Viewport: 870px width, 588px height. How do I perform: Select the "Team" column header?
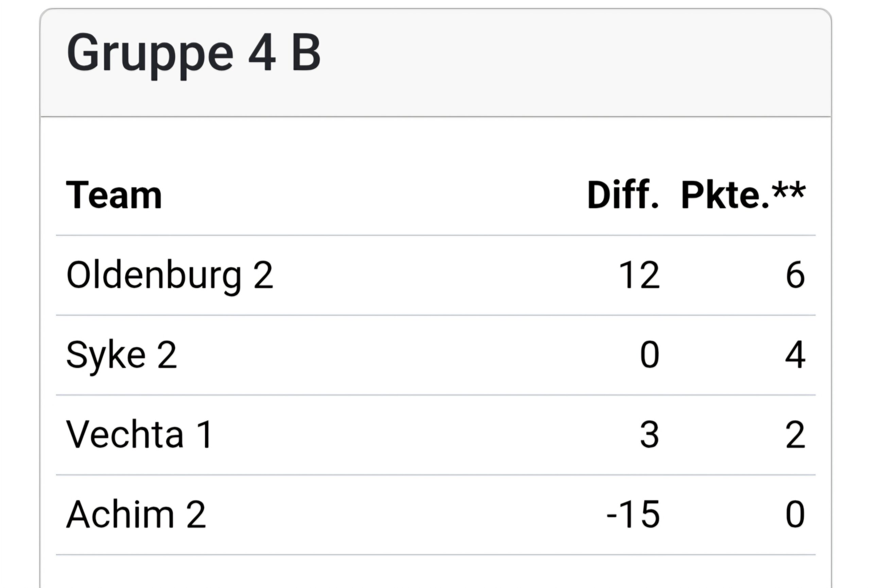pos(114,195)
